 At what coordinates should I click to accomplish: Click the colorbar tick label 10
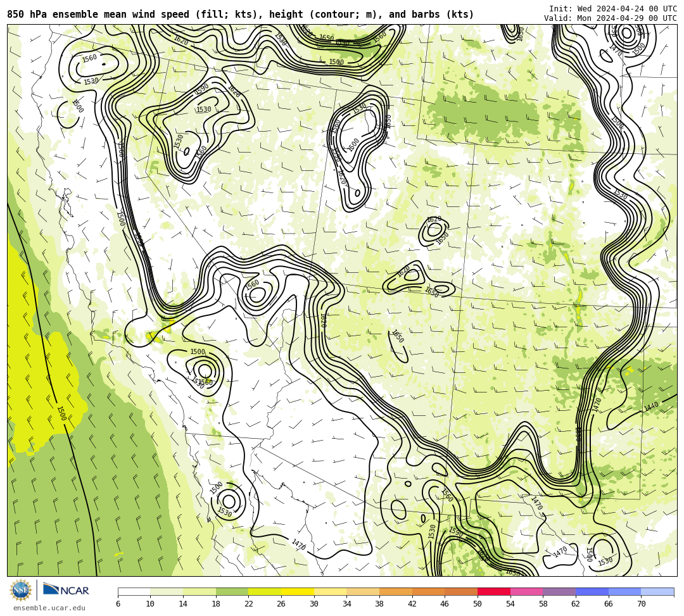[x=151, y=604]
